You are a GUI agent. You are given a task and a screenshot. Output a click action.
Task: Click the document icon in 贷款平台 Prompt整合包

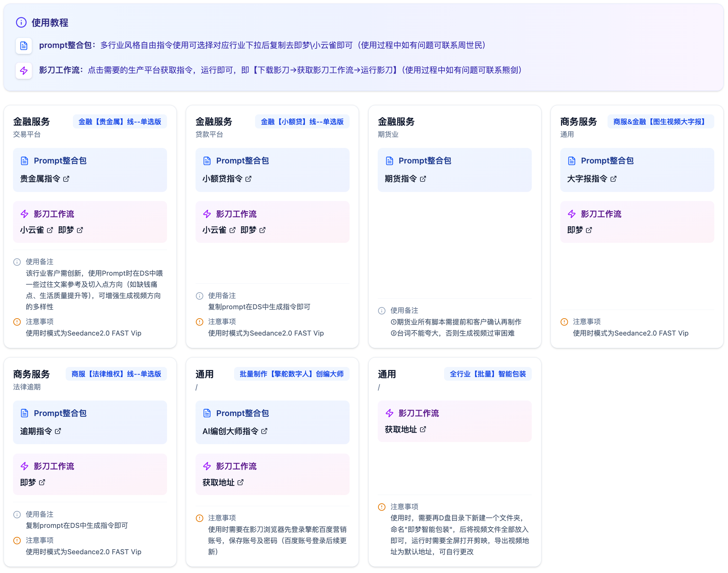click(207, 161)
